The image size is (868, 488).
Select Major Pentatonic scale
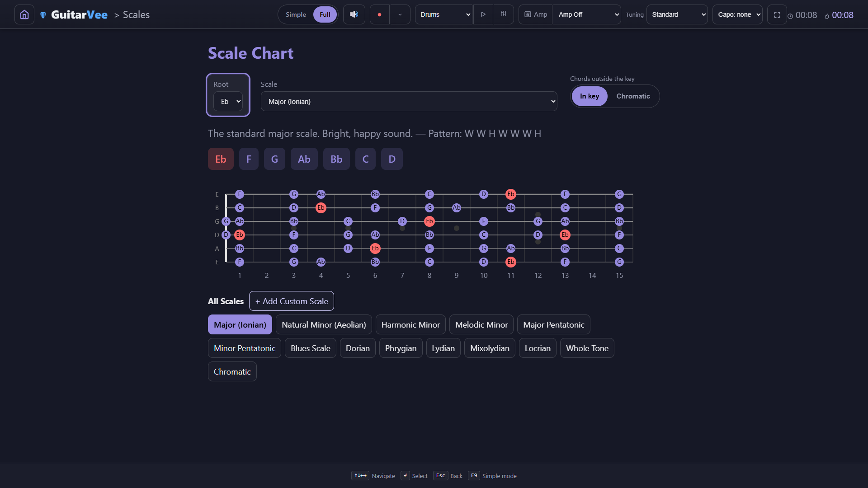(554, 324)
